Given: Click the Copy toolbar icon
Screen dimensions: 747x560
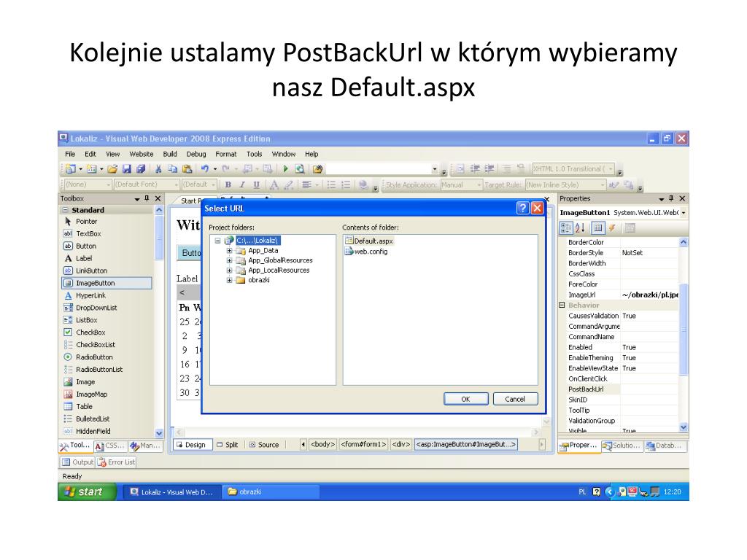Looking at the screenshot, I should click(x=172, y=169).
